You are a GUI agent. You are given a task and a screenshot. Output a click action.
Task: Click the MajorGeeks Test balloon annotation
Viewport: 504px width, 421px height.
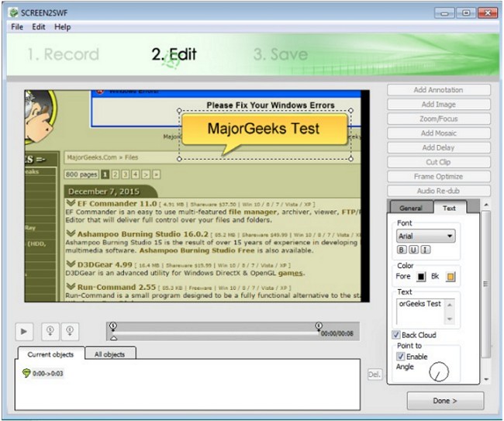click(264, 131)
